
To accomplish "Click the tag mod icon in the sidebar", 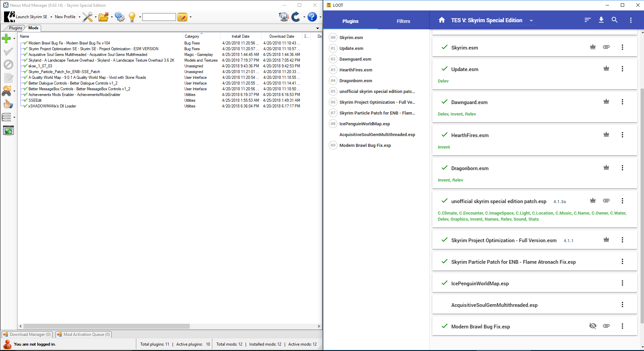I will [7, 91].
